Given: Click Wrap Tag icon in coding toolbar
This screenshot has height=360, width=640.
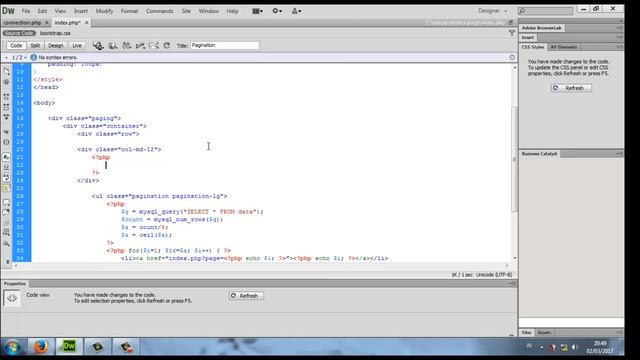Looking at the screenshot, I should click(6, 223).
